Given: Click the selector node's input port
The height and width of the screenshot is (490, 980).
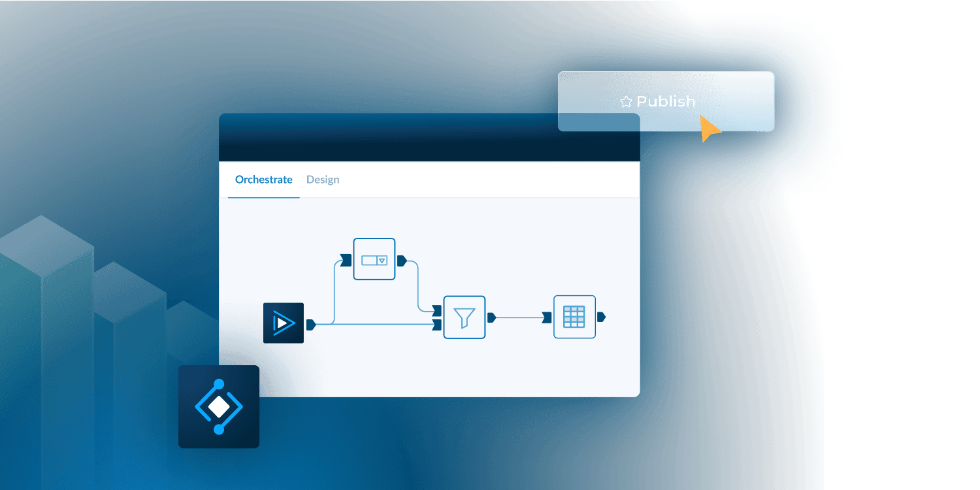Looking at the screenshot, I should click(x=346, y=261).
